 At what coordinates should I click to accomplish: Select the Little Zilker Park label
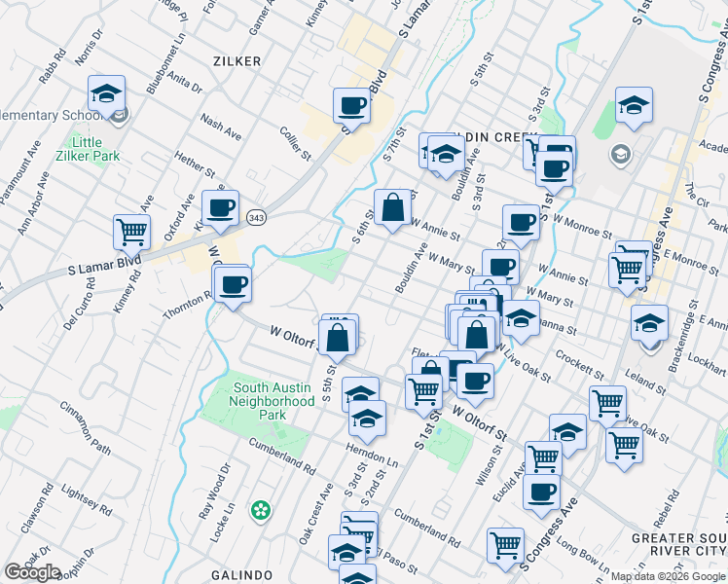click(88, 149)
